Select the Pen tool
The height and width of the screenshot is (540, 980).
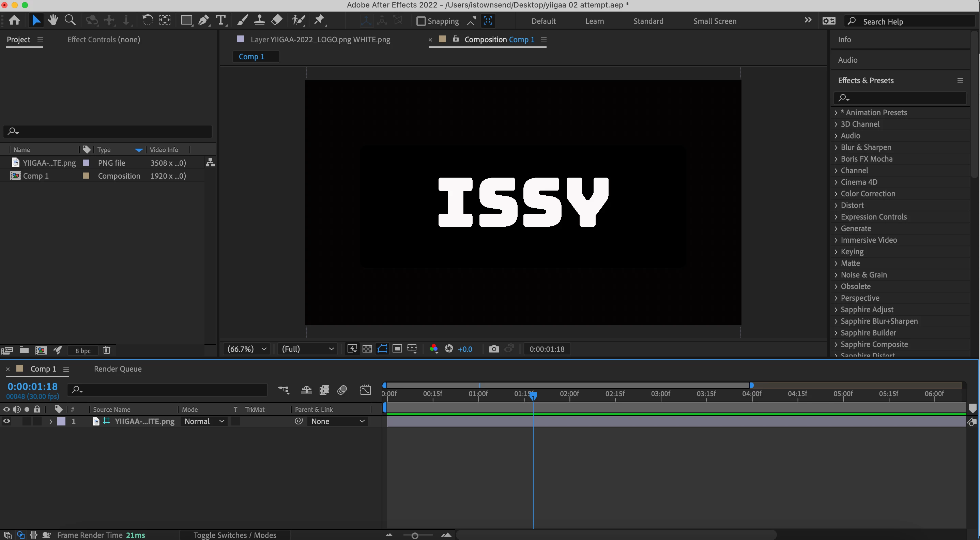203,20
